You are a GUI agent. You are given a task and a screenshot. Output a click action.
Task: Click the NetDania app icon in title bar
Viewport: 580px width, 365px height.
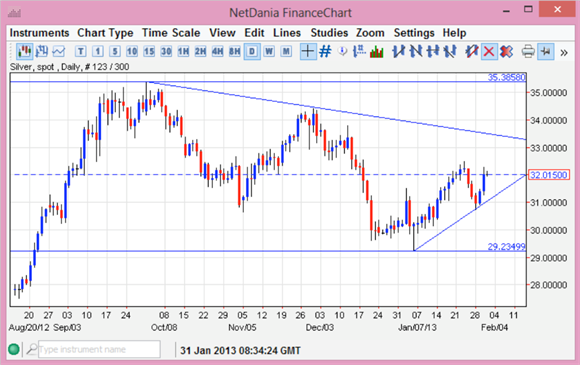14,13
